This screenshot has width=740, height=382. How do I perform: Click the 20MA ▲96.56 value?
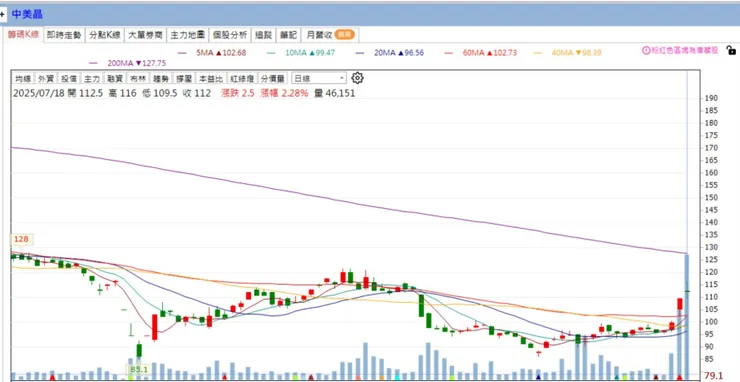tap(399, 53)
